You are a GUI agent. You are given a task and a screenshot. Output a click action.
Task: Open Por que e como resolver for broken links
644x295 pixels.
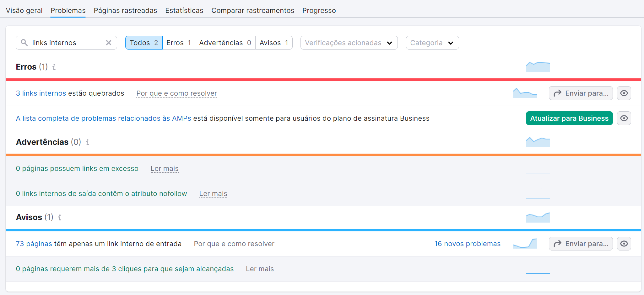[176, 93]
